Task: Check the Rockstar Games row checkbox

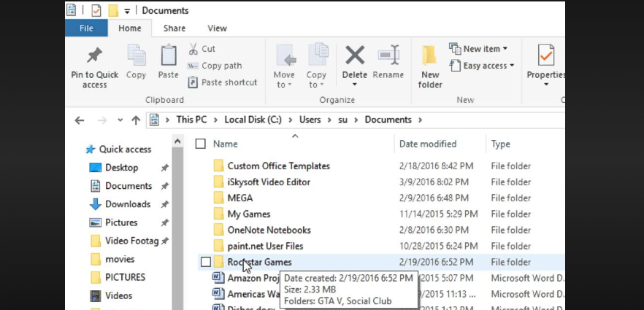Action: coord(206,262)
